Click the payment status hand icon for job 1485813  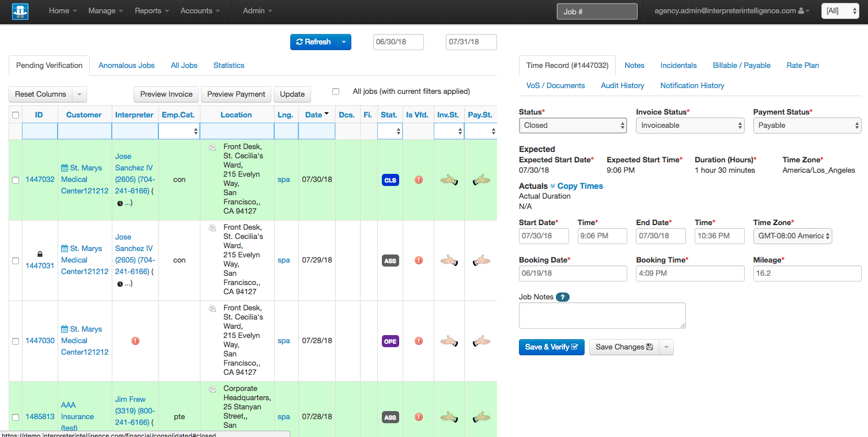coord(481,417)
